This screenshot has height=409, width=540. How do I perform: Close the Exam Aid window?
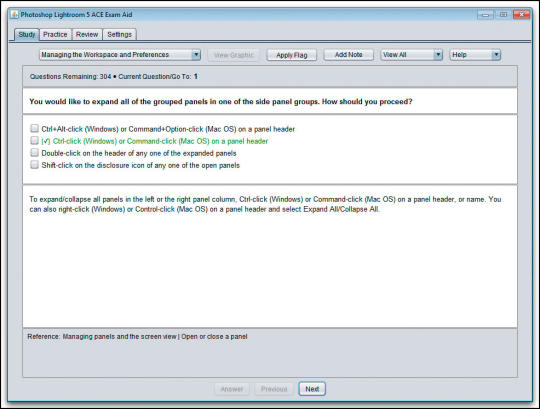[x=521, y=15]
